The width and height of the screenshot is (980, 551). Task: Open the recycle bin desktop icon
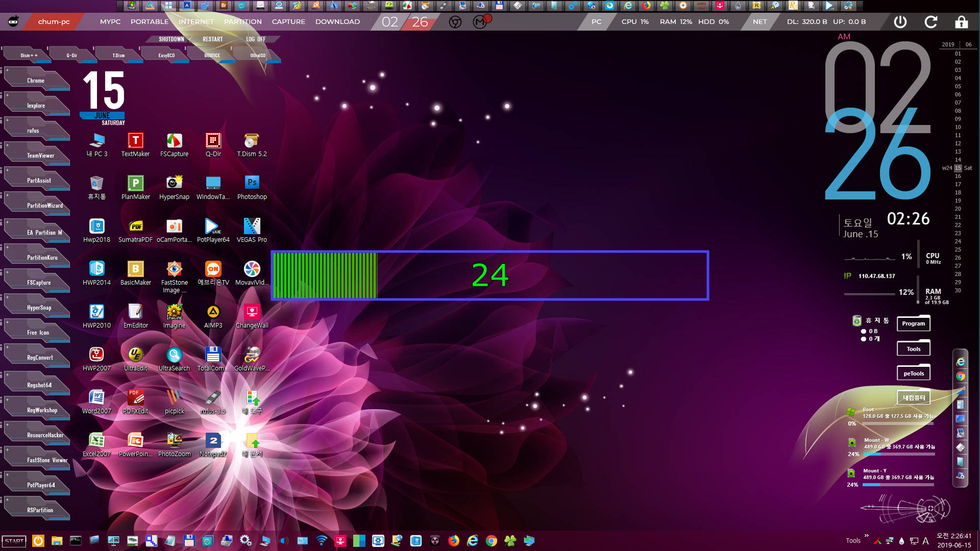[x=96, y=188]
